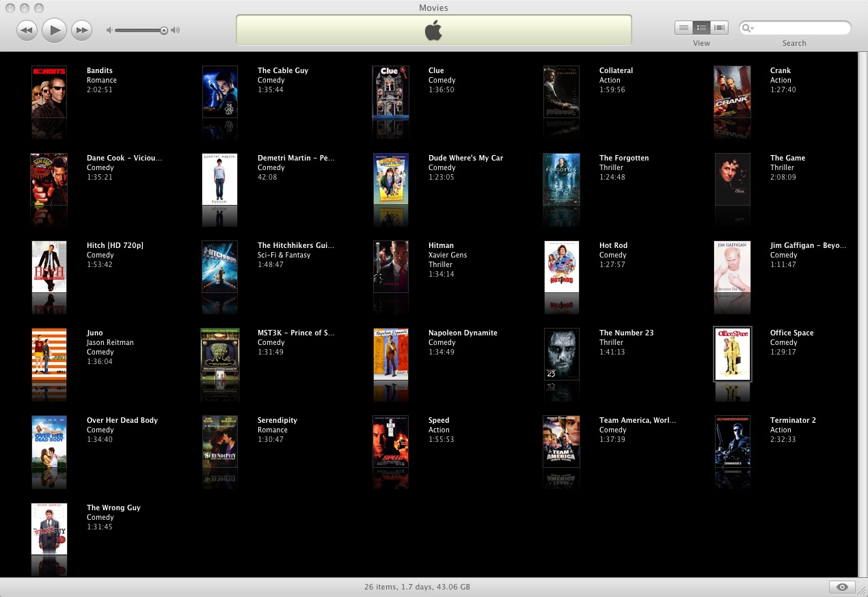Select the Clue movie poster
Screen dimensions: 868x597
[390, 92]
